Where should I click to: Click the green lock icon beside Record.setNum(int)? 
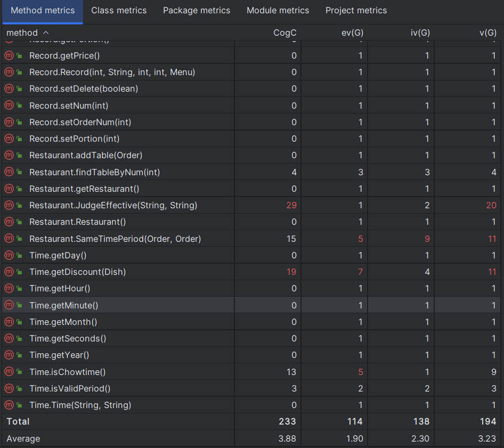pyautogui.click(x=19, y=105)
